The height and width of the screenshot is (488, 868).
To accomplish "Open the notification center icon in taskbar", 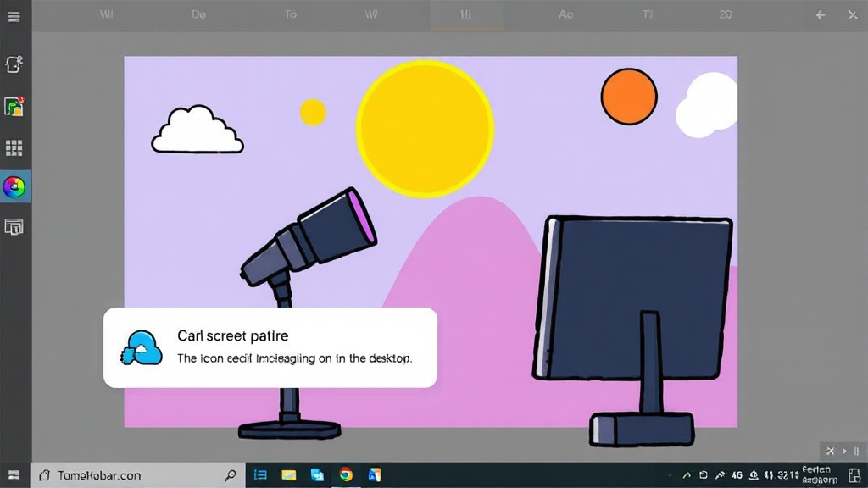I will pyautogui.click(x=854, y=475).
